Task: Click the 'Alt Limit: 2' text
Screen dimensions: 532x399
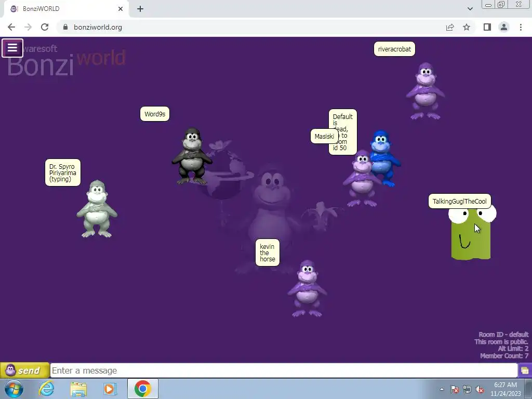Action: pyautogui.click(x=513, y=349)
